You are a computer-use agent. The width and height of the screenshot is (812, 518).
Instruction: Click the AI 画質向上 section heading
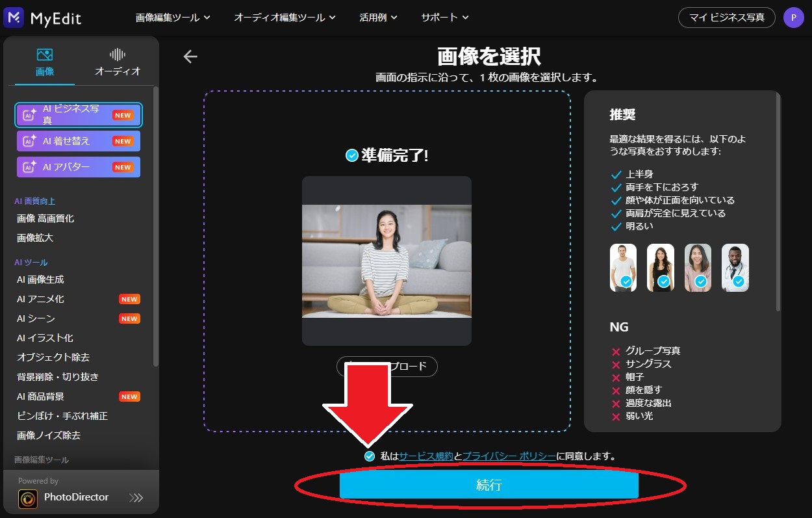(x=35, y=201)
